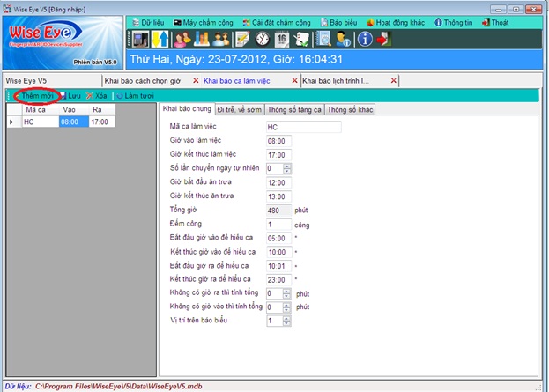Click the Mã ca làm việc input field

(x=302, y=127)
